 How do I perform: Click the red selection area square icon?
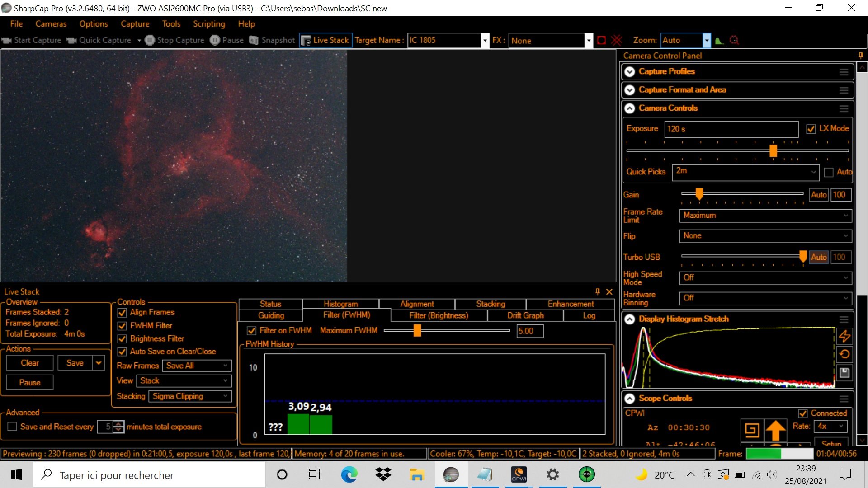point(601,41)
